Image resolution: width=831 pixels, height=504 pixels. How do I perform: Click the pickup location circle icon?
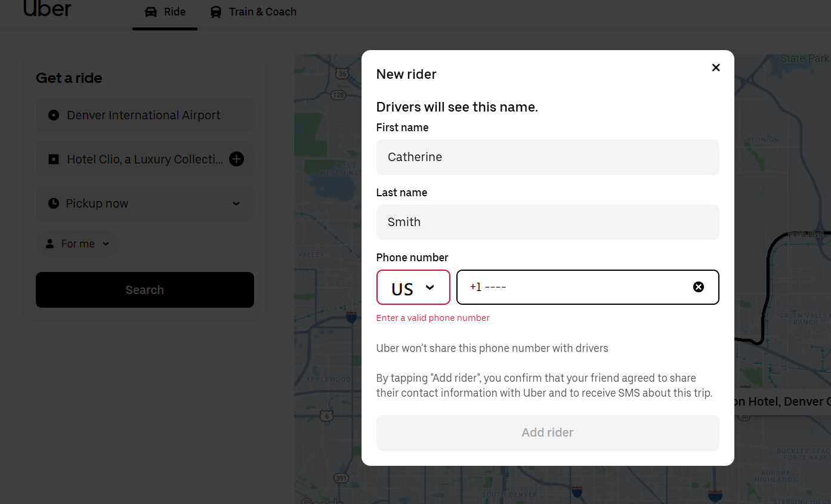pyautogui.click(x=54, y=115)
